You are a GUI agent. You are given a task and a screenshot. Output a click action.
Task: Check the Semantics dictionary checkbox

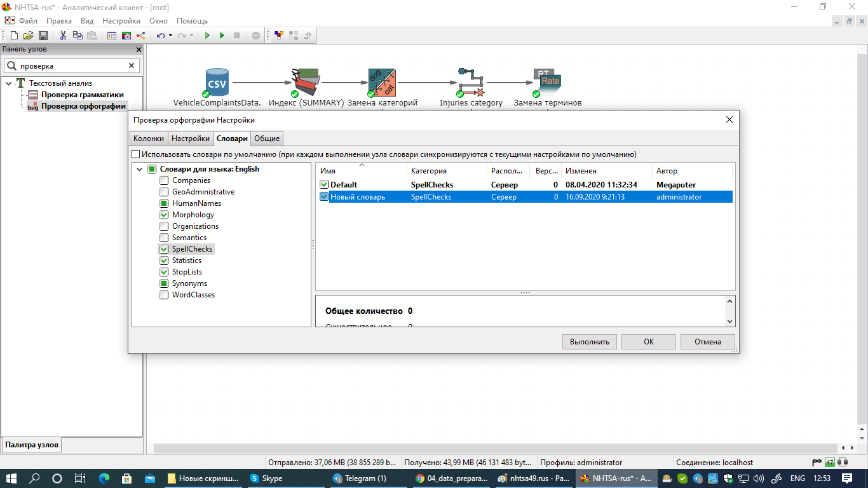pyautogui.click(x=164, y=238)
